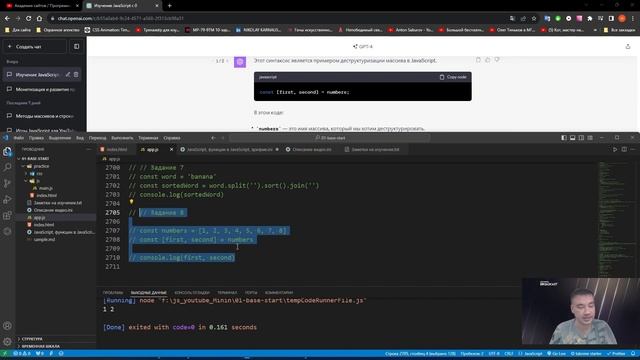Open a new Chrome tab with plus button

click(x=169, y=6)
